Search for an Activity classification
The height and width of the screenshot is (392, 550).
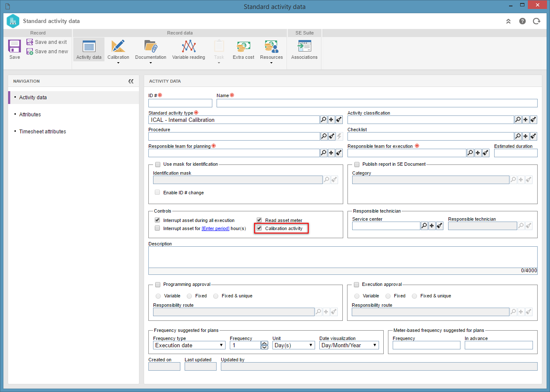(x=518, y=120)
